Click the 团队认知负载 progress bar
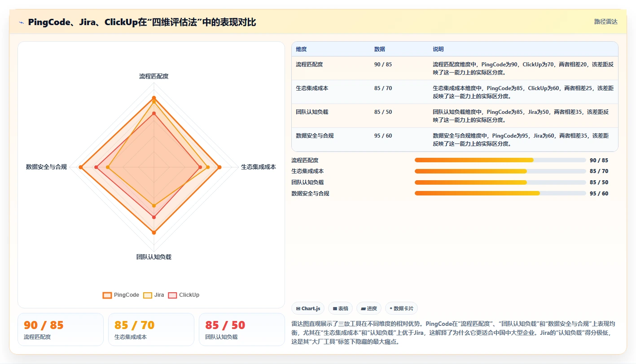This screenshot has height=364, width=636. tap(500, 182)
